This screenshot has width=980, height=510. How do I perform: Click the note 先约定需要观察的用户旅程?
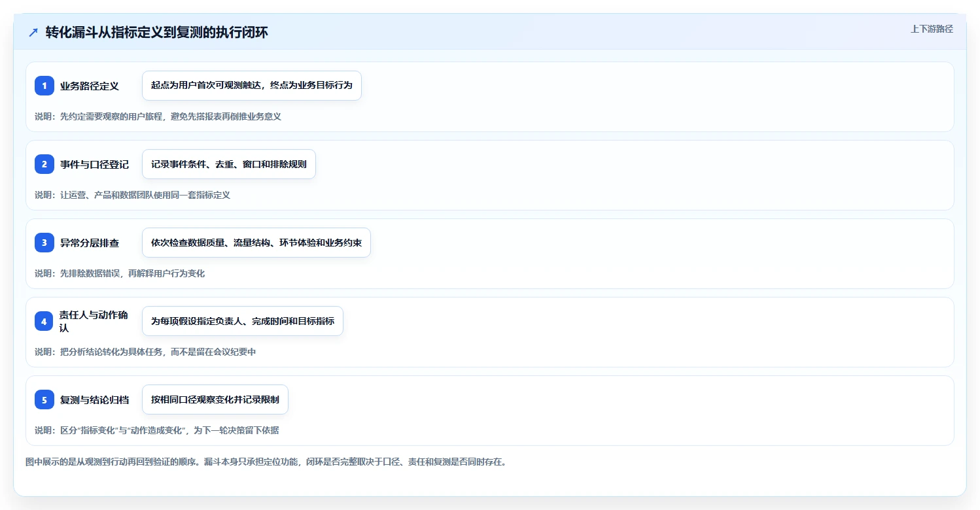pos(158,116)
